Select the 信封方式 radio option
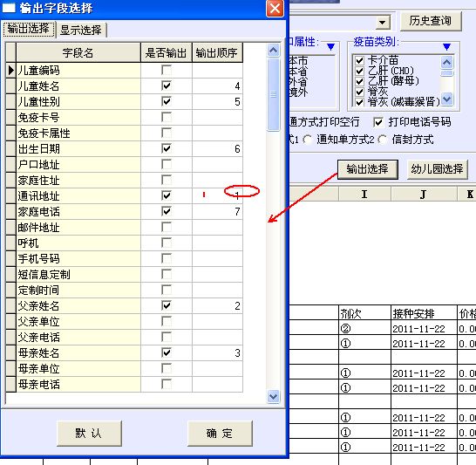 383,140
